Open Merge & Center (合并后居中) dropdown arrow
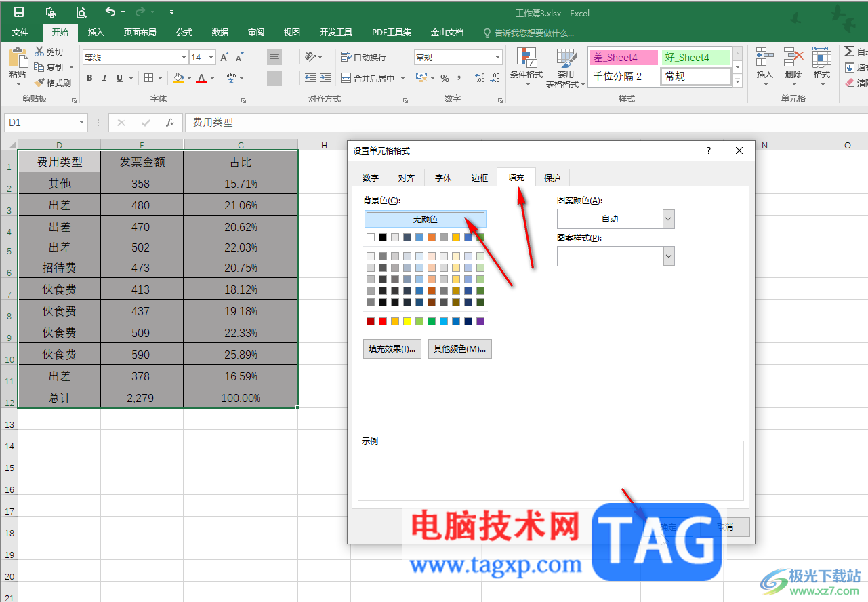868x602 pixels. click(x=402, y=79)
